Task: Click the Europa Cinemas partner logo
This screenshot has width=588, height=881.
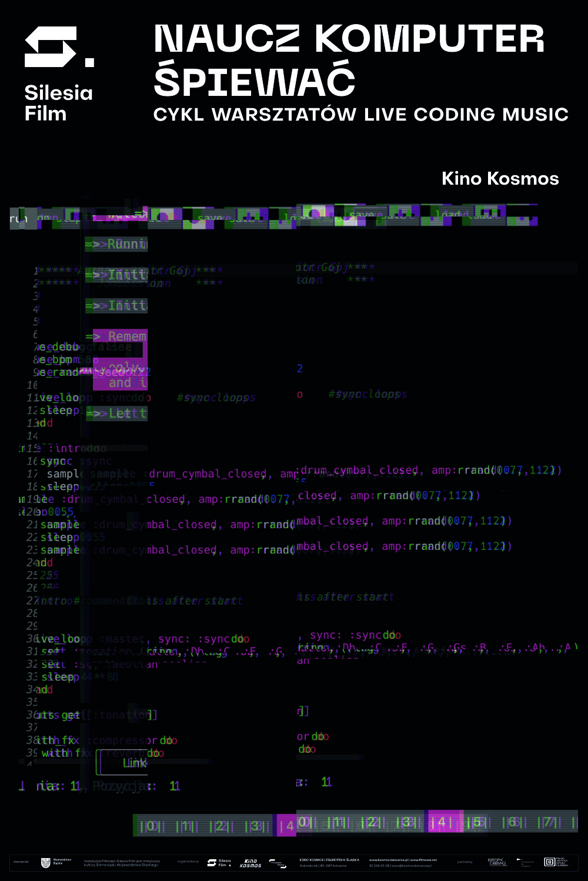Action: (497, 862)
